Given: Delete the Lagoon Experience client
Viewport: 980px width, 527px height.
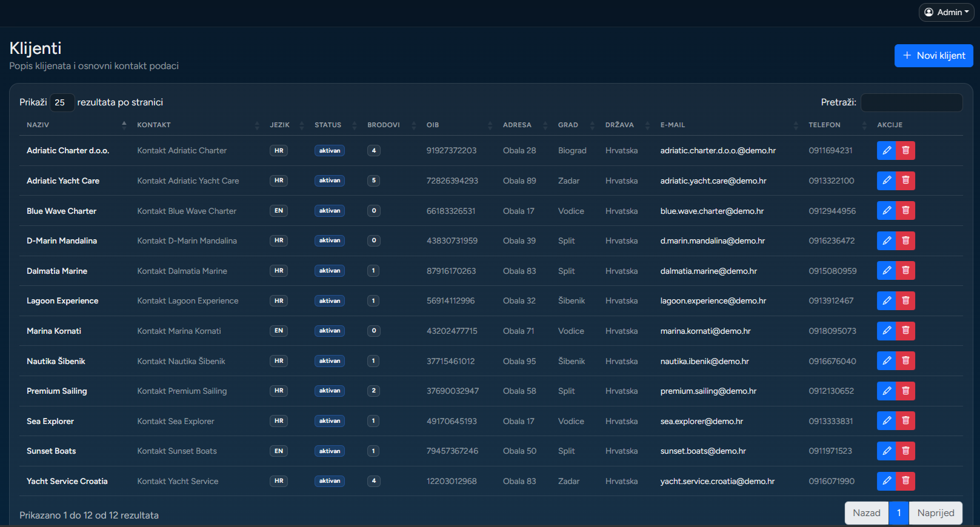Looking at the screenshot, I should tap(905, 300).
